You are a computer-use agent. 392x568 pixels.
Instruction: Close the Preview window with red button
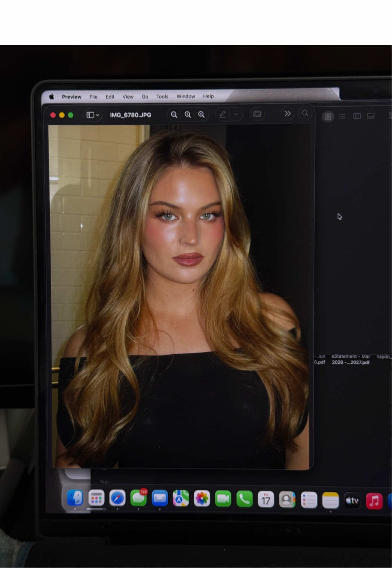click(x=53, y=115)
